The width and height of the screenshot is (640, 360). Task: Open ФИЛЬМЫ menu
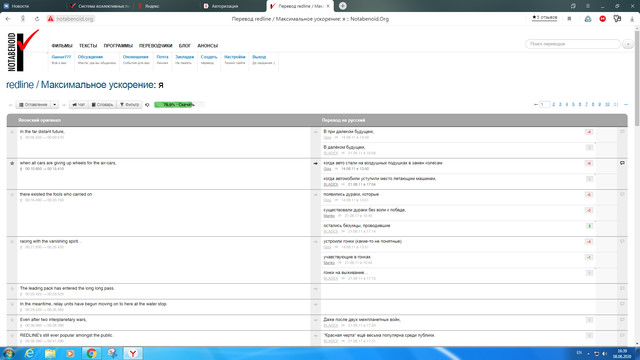click(x=62, y=46)
